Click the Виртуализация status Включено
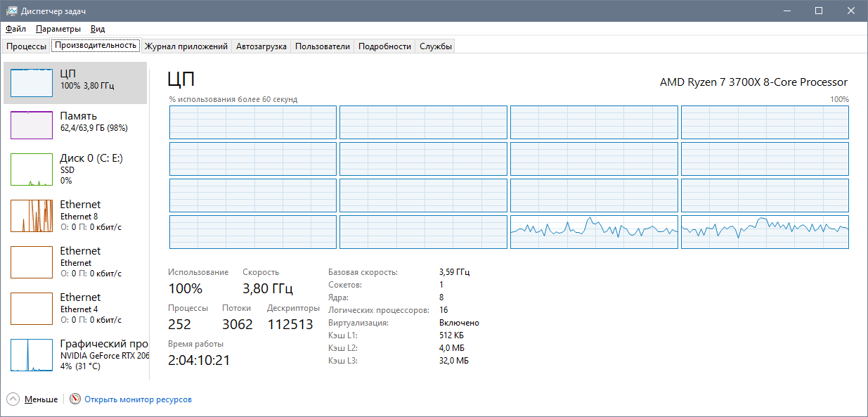Screen dimensions: 868x417 tap(459, 322)
